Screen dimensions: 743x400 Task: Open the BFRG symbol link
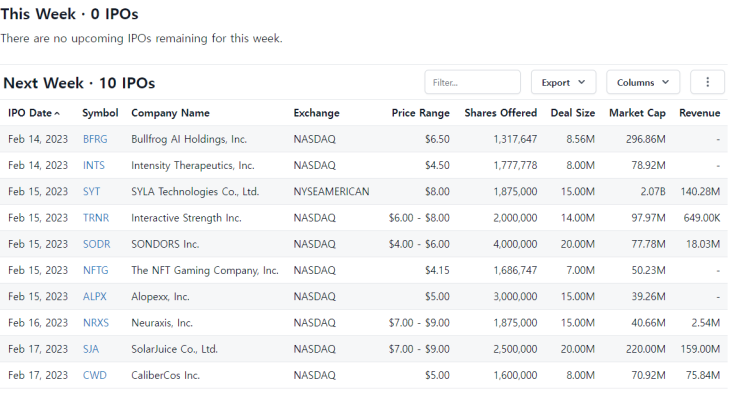95,139
